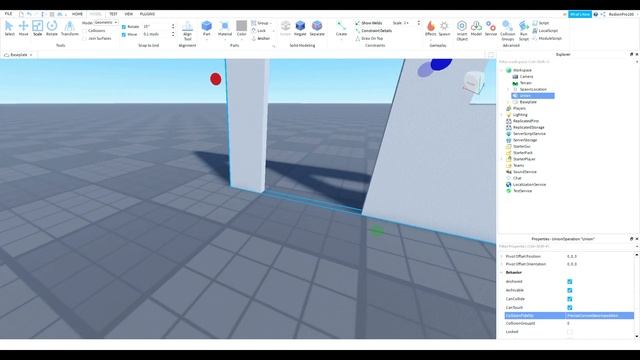This screenshot has width=640, height=360.
Task: Expand the Lighting node
Action: (502, 115)
